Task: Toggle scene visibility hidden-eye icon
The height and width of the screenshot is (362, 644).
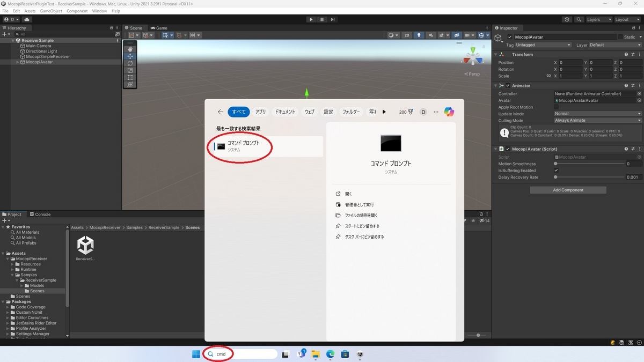Action: pyautogui.click(x=458, y=35)
